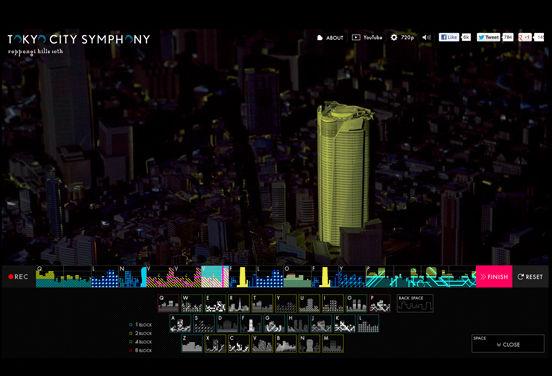Click the 8 BLOCK legend entry
The width and height of the screenshot is (552, 376).
click(x=140, y=350)
